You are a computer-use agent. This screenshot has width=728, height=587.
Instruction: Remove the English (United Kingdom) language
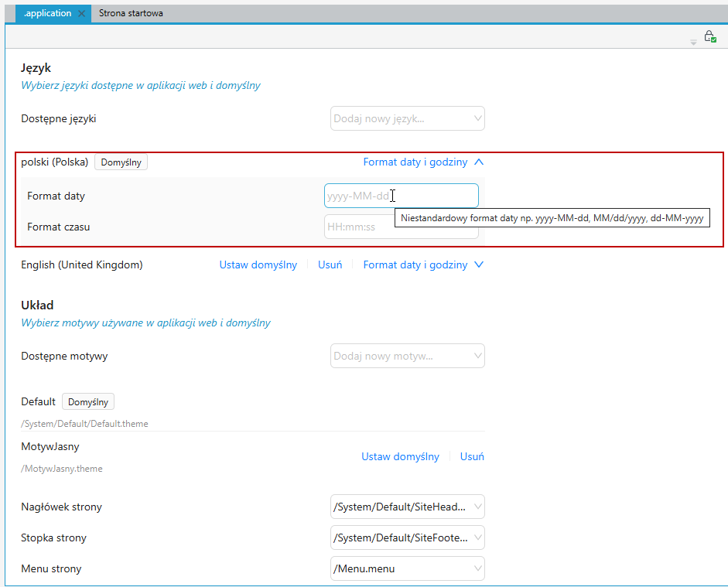point(330,265)
